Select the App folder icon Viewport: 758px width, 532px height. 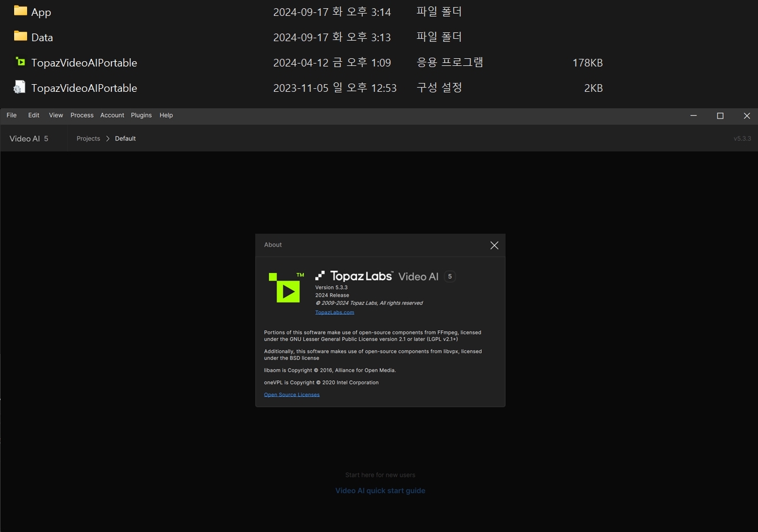tap(21, 11)
